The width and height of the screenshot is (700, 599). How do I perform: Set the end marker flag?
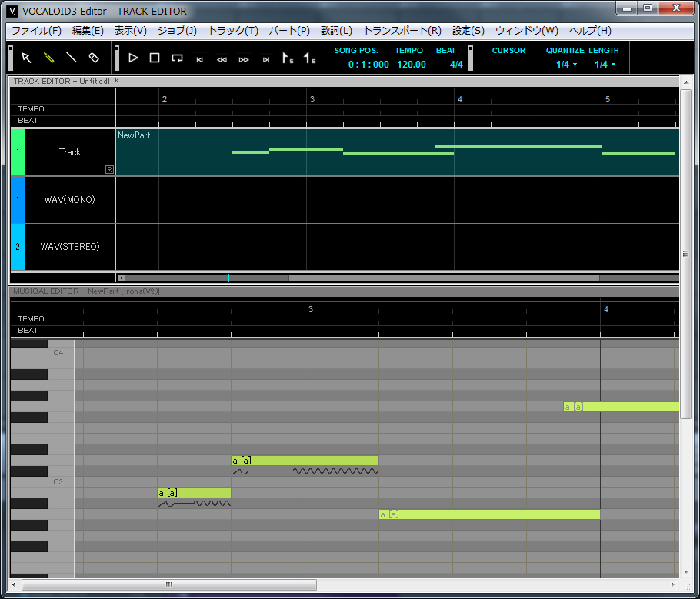click(x=309, y=58)
